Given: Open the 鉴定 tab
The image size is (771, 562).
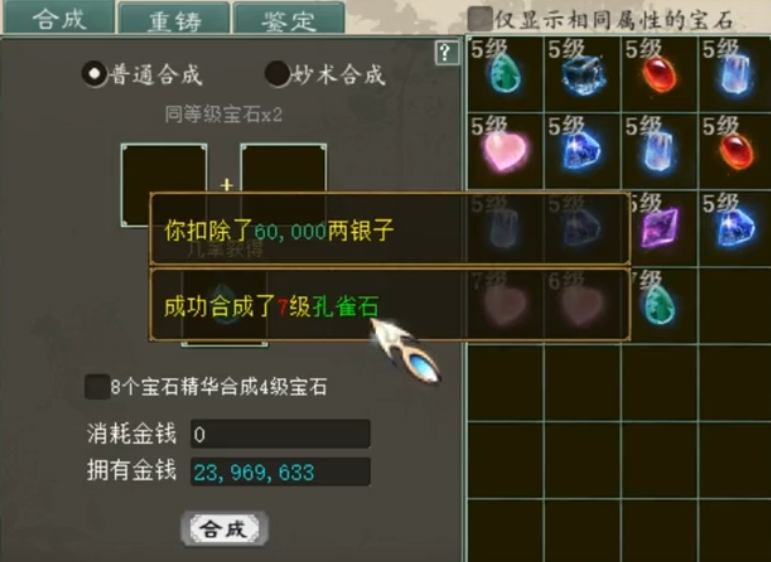Looking at the screenshot, I should point(289,19).
